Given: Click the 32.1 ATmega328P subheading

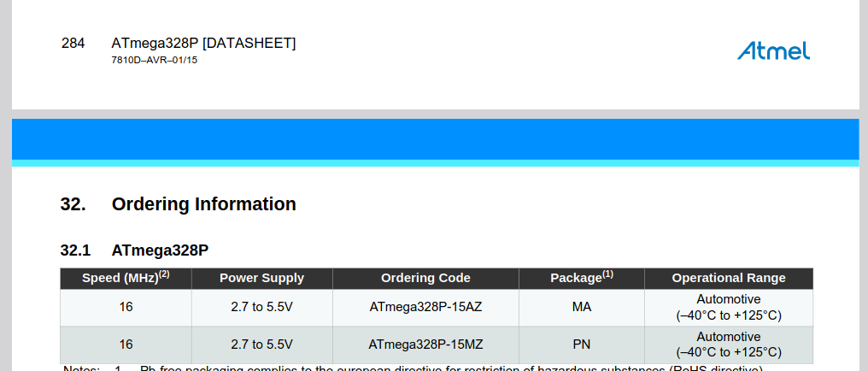Looking at the screenshot, I should [x=134, y=250].
